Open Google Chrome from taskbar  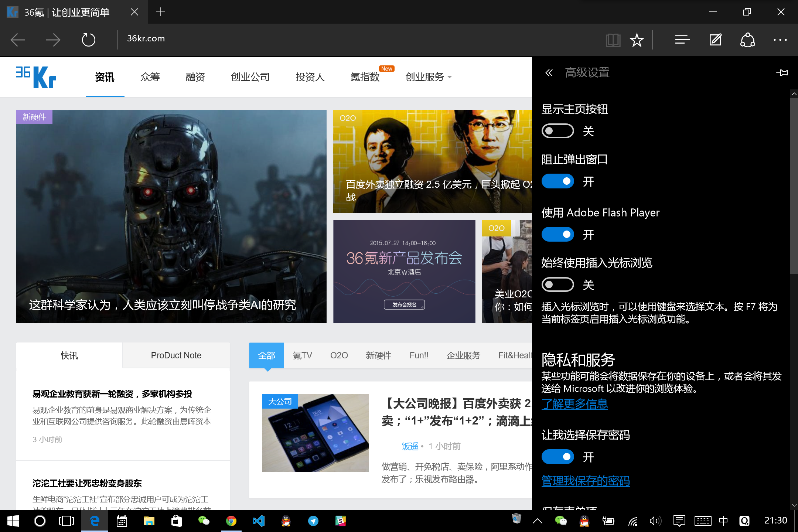[x=231, y=521]
